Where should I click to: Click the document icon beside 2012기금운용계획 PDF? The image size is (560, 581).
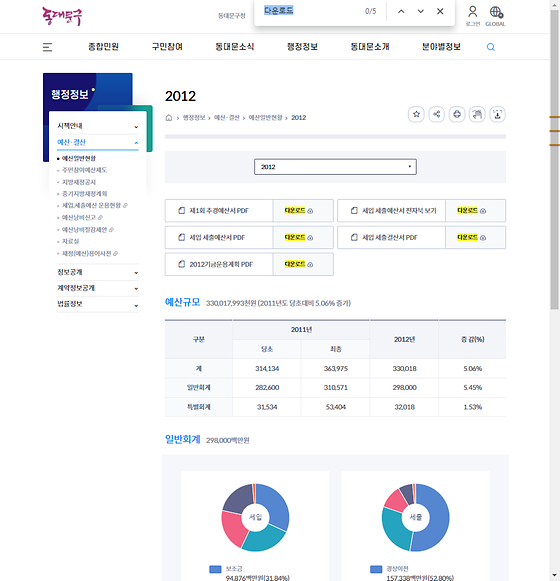coord(182,264)
